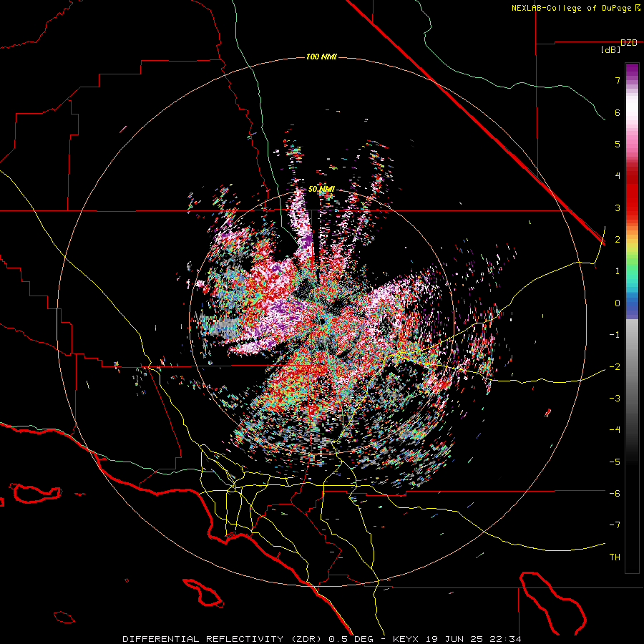Click the 7 value on the color scale
644x644 pixels.
click(x=618, y=80)
